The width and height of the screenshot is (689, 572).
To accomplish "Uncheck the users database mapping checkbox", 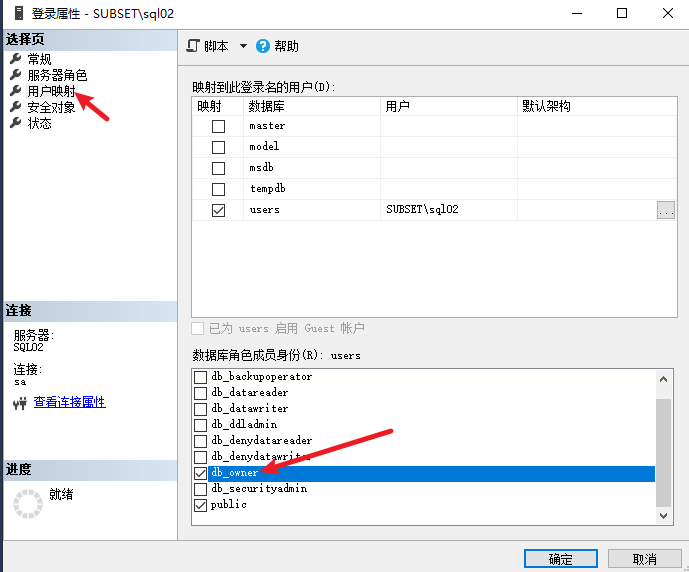I will (218, 211).
